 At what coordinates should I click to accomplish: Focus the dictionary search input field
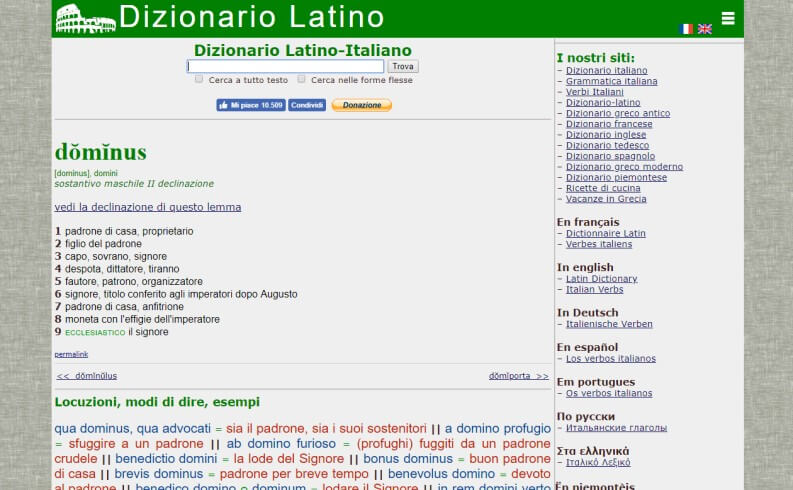coord(286,66)
